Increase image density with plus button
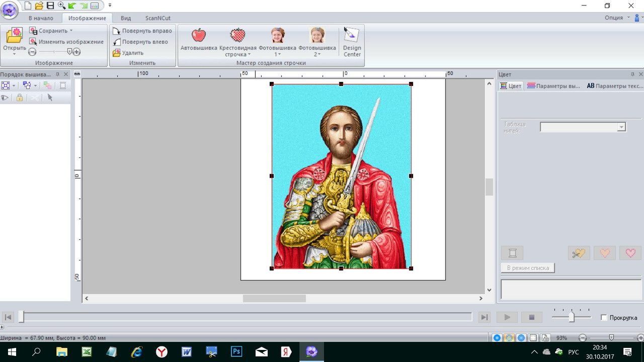644x362 pixels. click(x=76, y=52)
